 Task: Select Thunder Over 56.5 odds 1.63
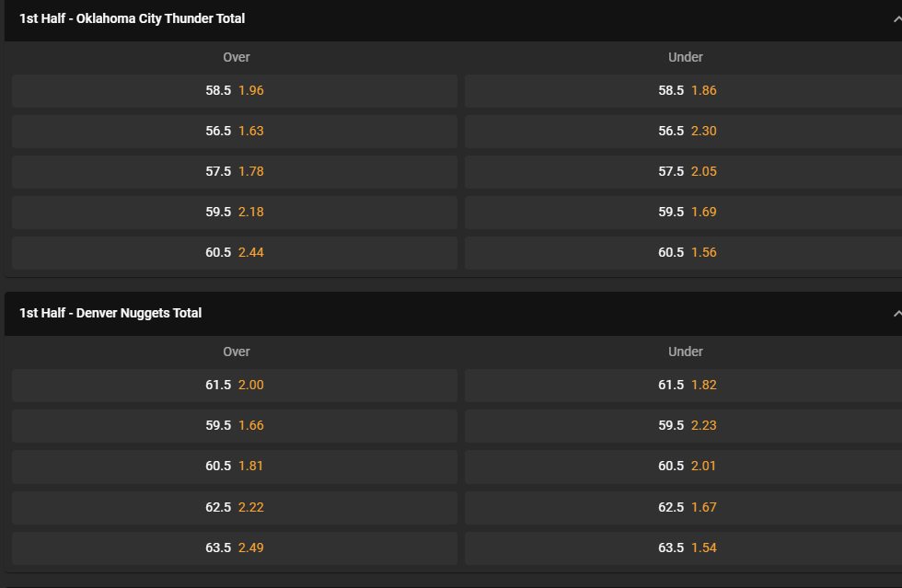coord(235,132)
